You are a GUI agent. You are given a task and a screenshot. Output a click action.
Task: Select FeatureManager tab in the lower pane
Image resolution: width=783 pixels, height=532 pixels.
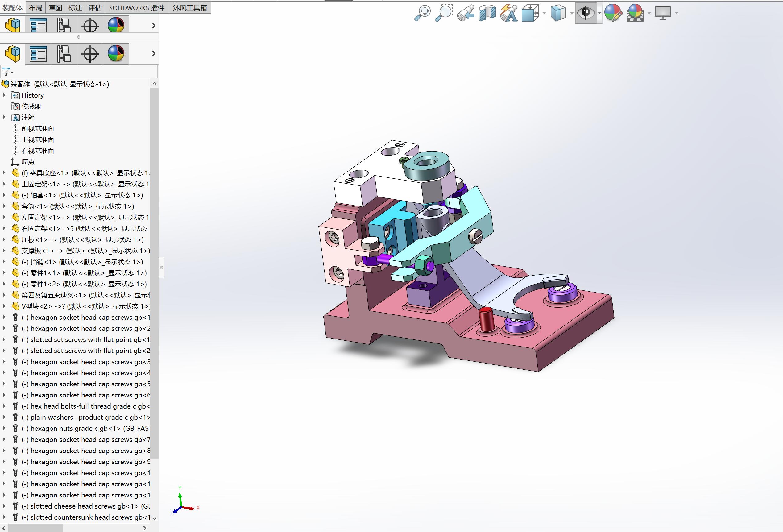pos(13,54)
